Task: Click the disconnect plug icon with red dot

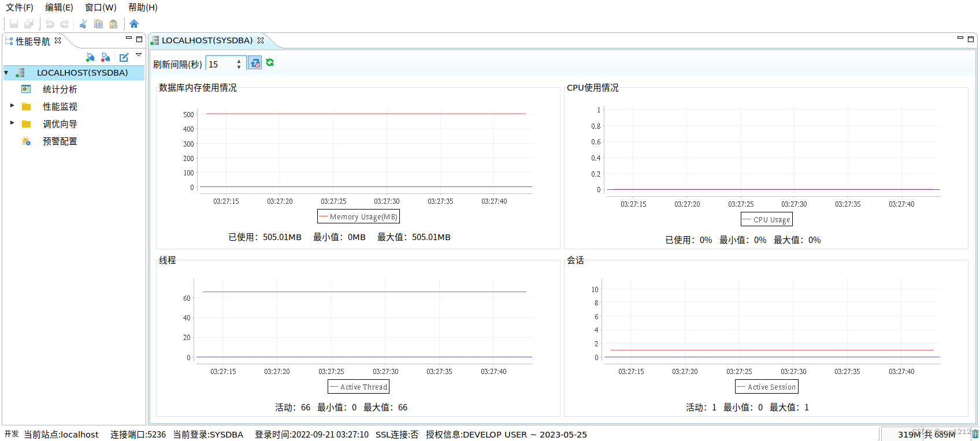Action: pos(105,57)
